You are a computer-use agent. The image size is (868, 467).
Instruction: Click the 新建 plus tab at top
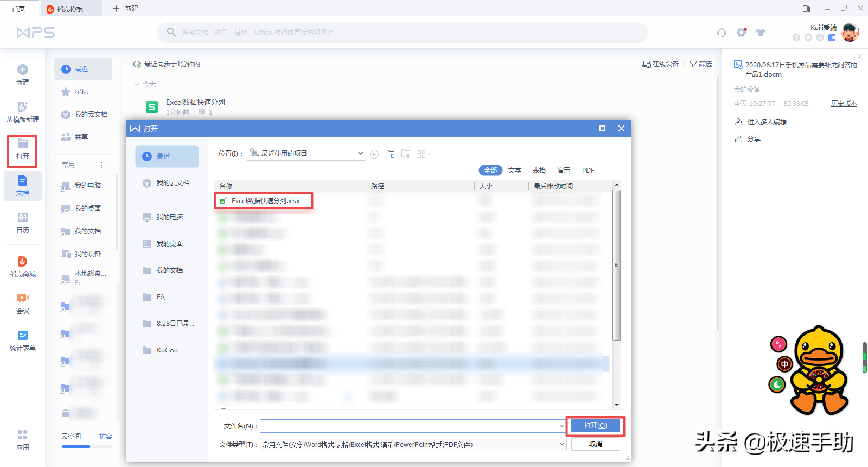point(125,9)
